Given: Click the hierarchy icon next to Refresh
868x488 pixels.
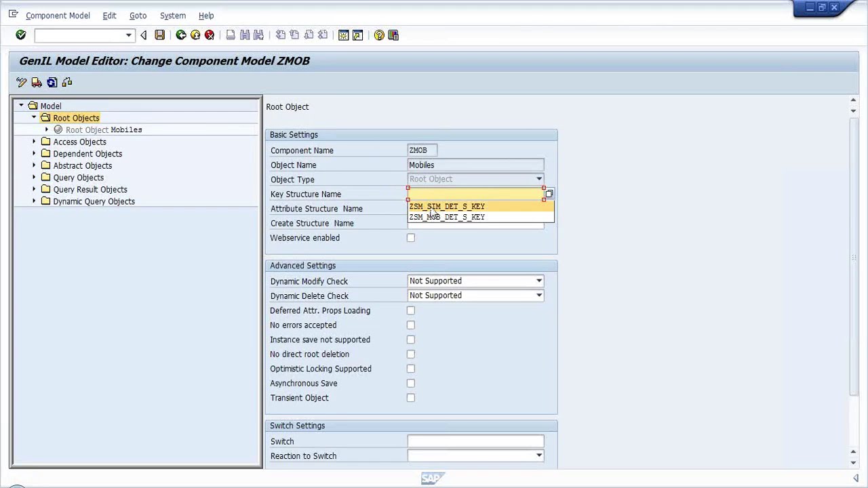Looking at the screenshot, I should pos(66,82).
